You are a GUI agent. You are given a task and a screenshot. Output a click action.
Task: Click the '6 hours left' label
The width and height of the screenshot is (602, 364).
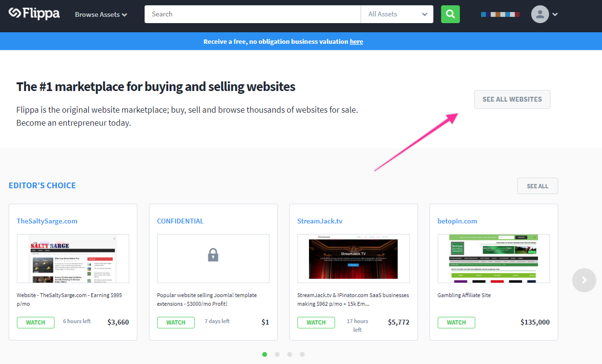click(77, 321)
